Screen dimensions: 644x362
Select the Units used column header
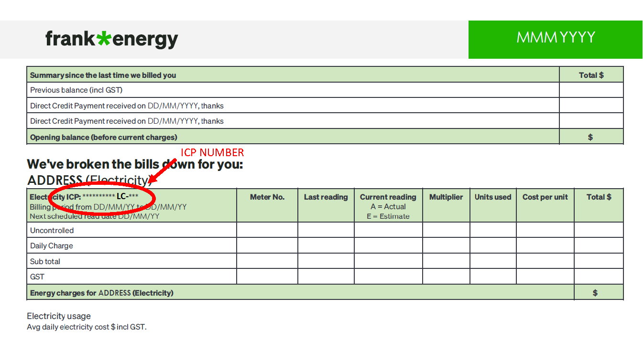(492, 197)
